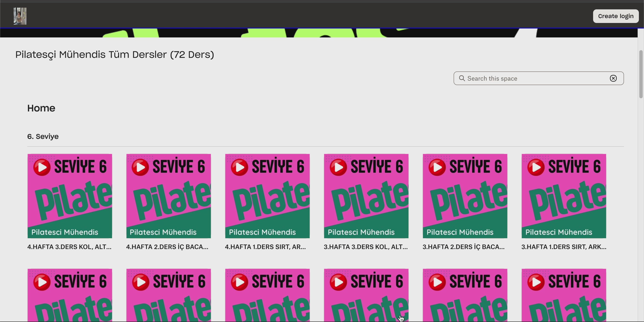
Task: Click the 6. Seviye section heading
Action: click(x=43, y=137)
